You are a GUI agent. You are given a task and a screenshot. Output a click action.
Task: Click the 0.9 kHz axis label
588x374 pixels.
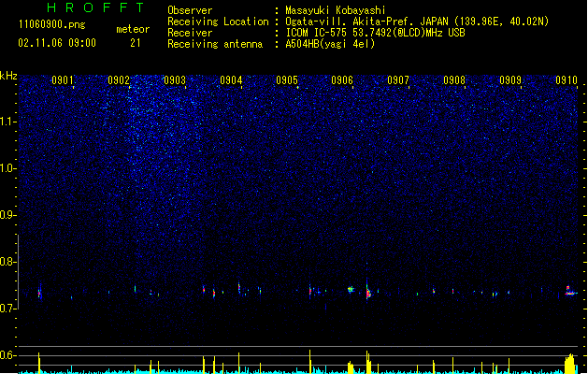tap(7, 215)
